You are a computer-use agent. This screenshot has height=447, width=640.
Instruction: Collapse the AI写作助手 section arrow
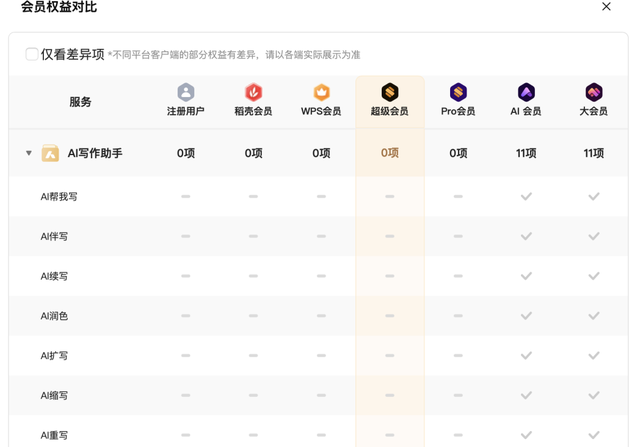[29, 154]
